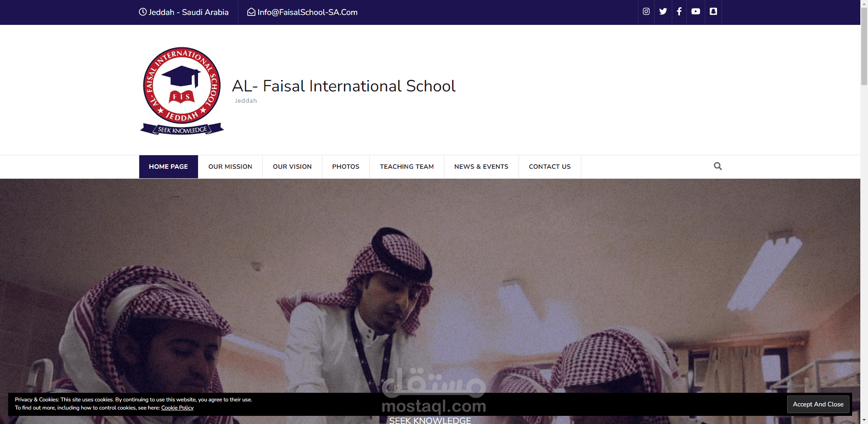Open the Our Mission menu item
The image size is (868, 424).
coord(231,167)
